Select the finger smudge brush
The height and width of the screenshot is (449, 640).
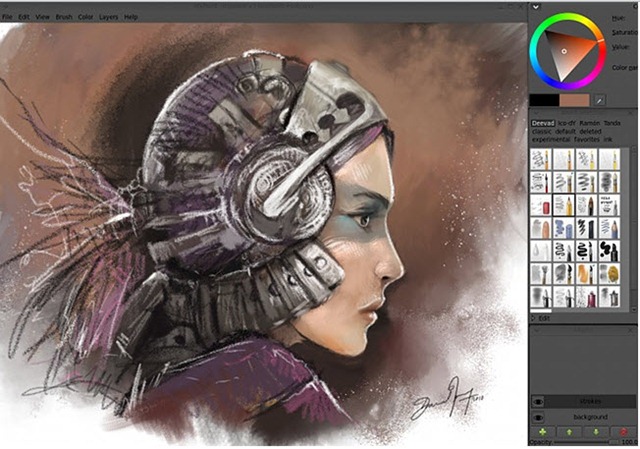541,228
